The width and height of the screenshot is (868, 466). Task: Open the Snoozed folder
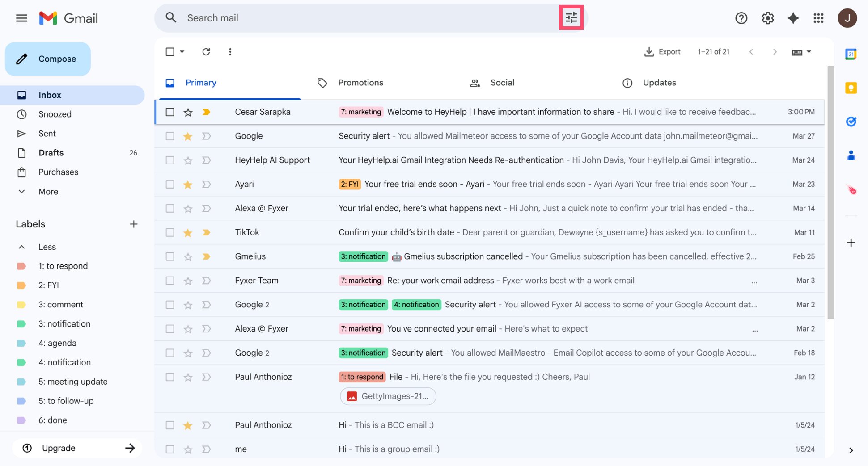72,114
